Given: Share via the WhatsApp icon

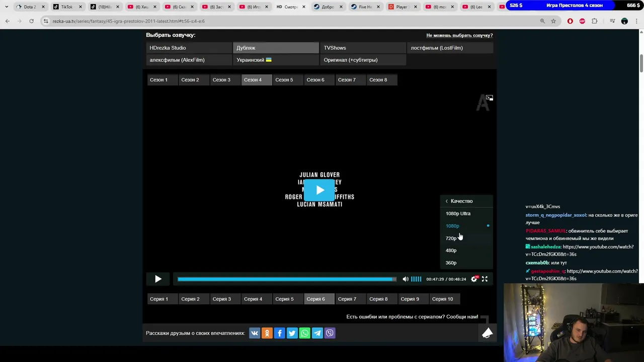Looking at the screenshot, I should [x=304, y=333].
